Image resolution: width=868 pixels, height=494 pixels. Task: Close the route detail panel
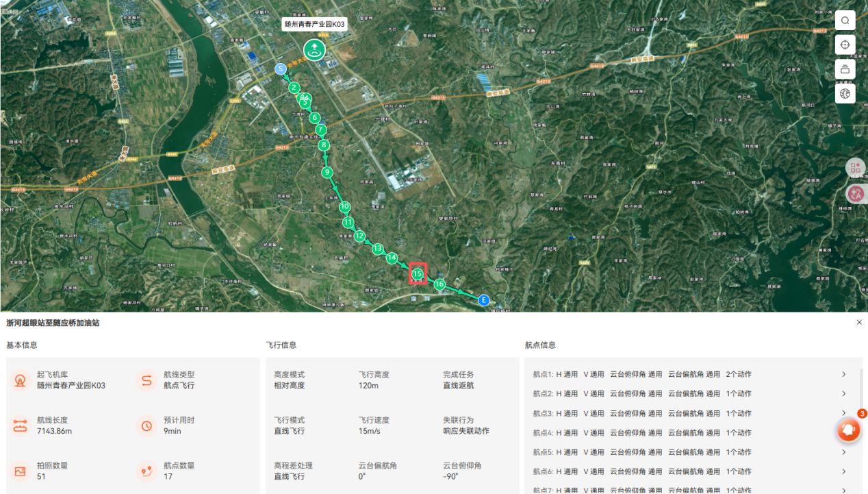tap(859, 322)
